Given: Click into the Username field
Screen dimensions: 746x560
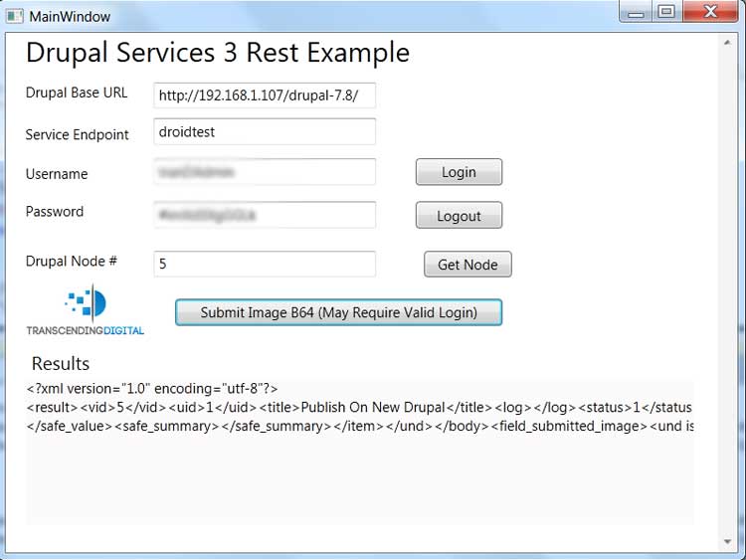Looking at the screenshot, I should 265,172.
